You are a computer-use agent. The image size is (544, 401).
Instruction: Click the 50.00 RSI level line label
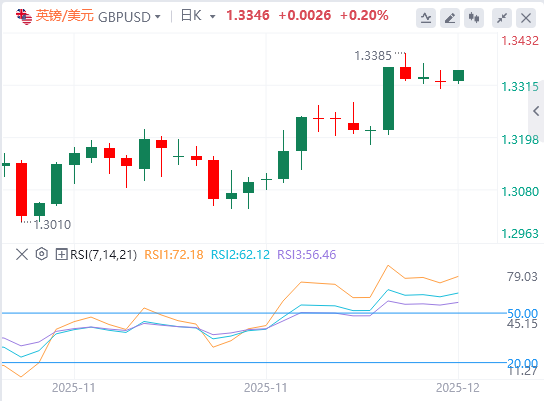click(522, 314)
